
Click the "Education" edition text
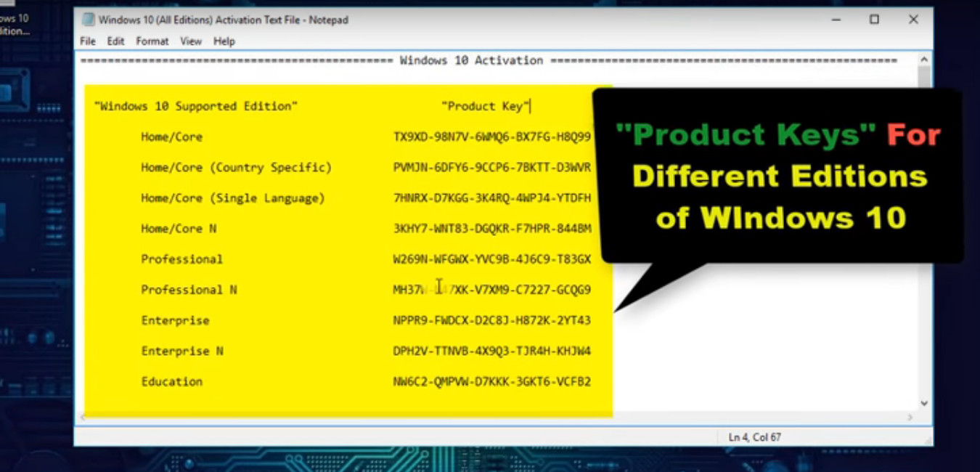[x=172, y=381]
